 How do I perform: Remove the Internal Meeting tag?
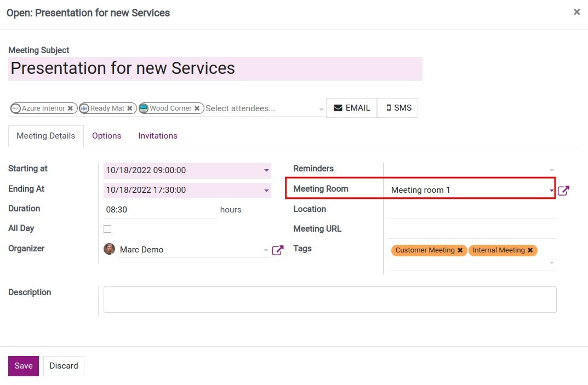pos(530,250)
